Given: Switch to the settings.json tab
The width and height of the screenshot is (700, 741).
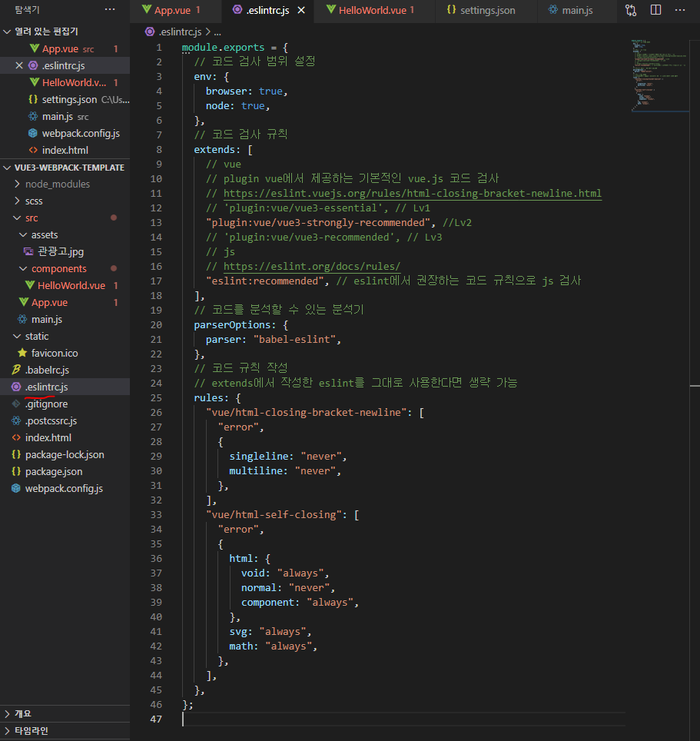Looking at the screenshot, I should tap(486, 11).
